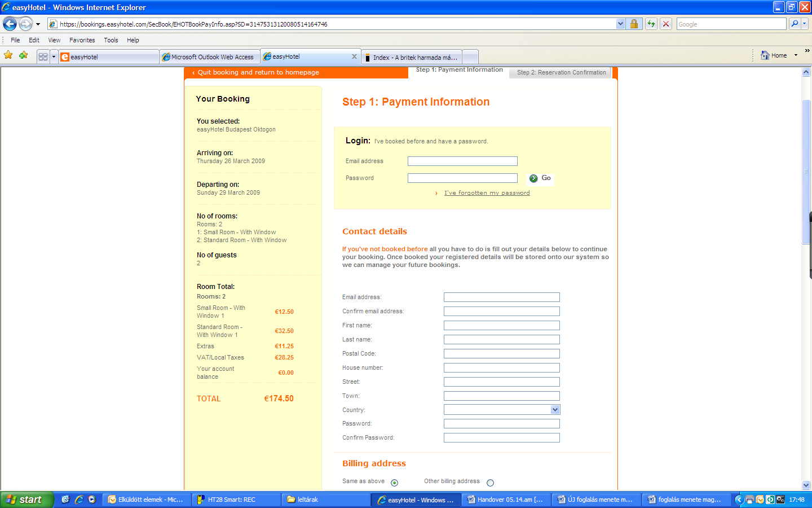Click the page scrollbar down arrow

tap(806, 485)
